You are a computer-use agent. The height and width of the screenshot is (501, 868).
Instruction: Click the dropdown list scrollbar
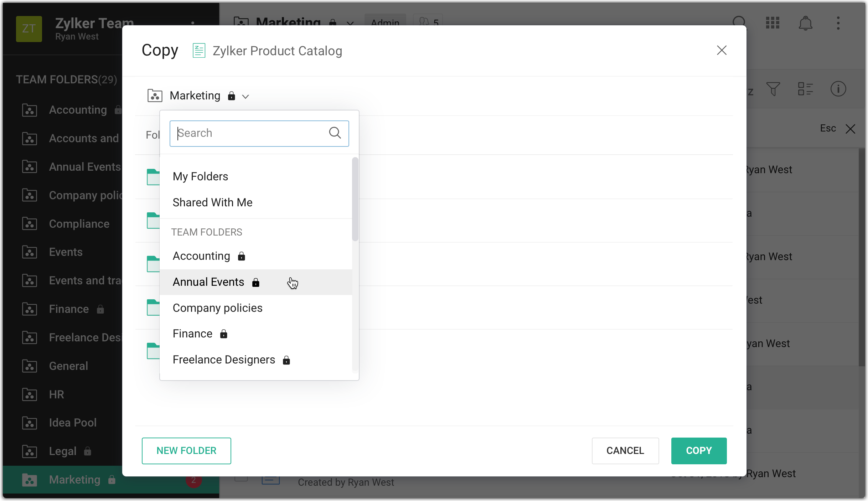click(355, 200)
